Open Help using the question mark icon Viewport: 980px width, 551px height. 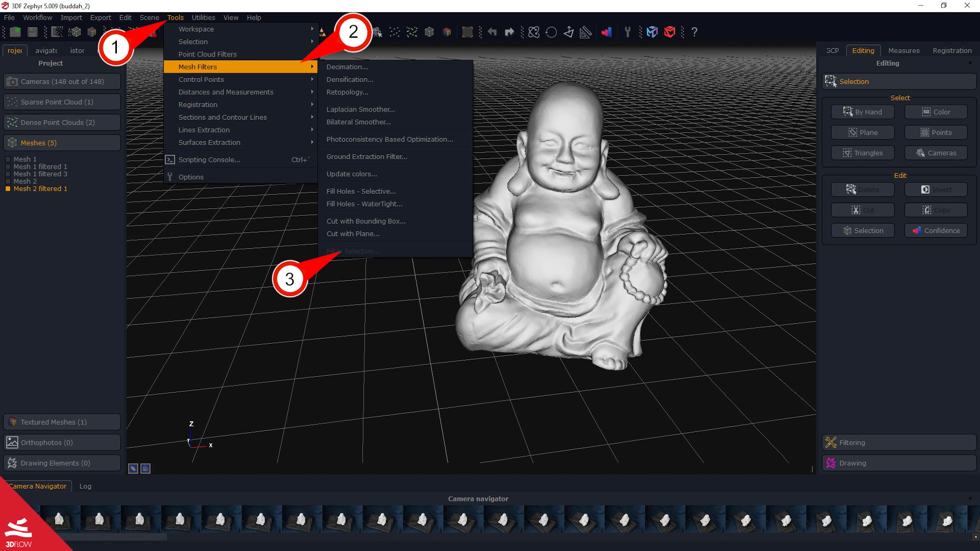click(x=694, y=32)
